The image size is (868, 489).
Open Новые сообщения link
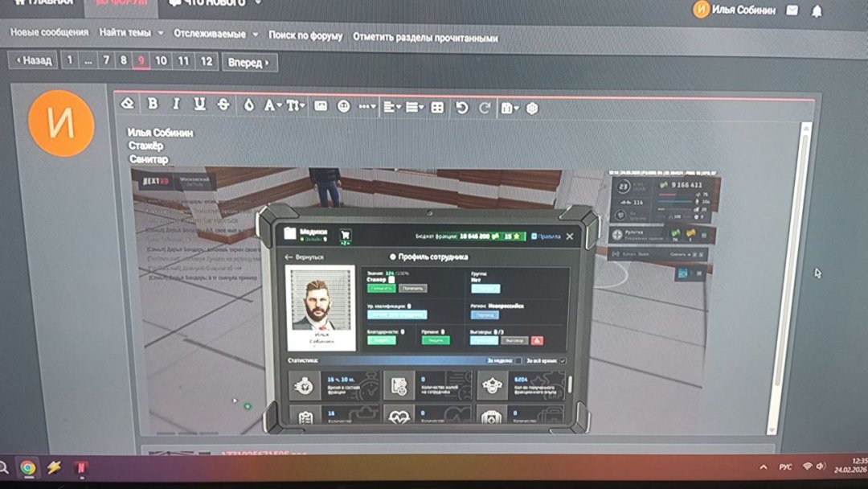click(49, 33)
